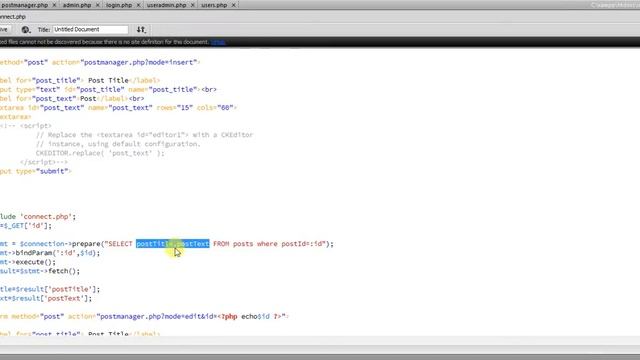The height and width of the screenshot is (360, 640).
Task: Open the preview in browser globe icon
Action: click(26, 29)
